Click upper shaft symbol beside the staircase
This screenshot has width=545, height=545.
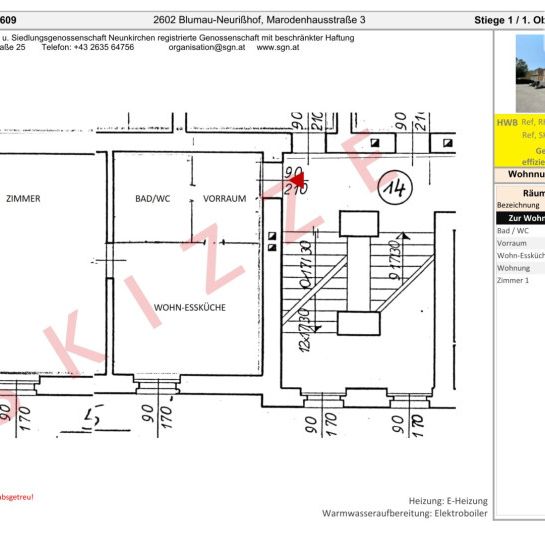click(272, 236)
